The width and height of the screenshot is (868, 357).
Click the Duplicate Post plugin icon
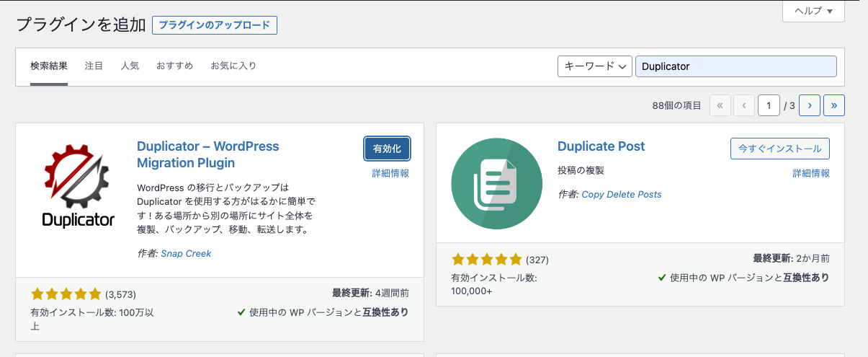click(497, 184)
